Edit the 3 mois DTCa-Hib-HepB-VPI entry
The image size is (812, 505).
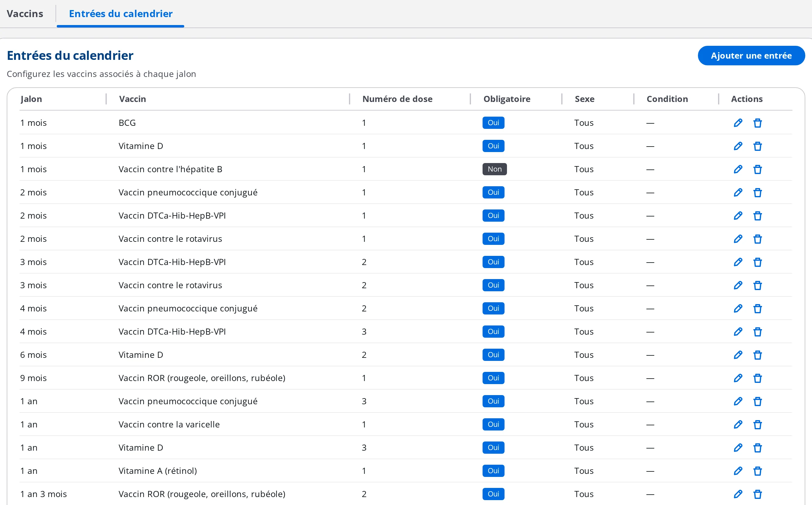pyautogui.click(x=738, y=262)
